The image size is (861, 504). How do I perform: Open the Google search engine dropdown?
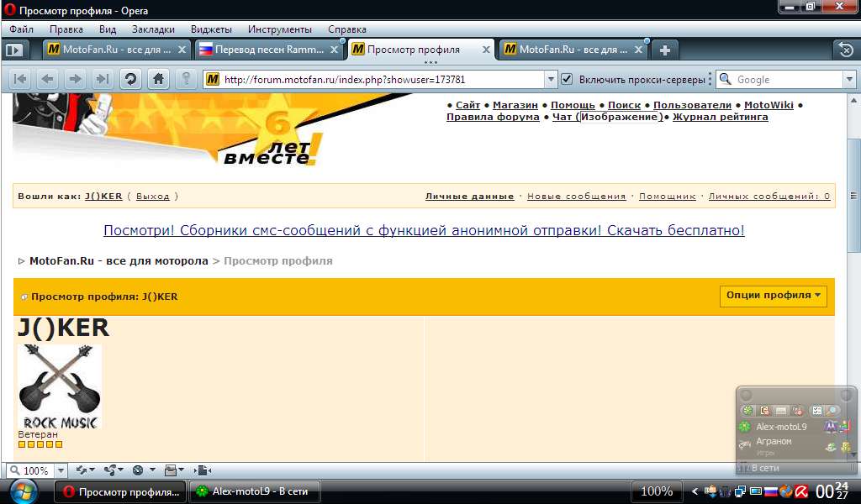coord(849,80)
